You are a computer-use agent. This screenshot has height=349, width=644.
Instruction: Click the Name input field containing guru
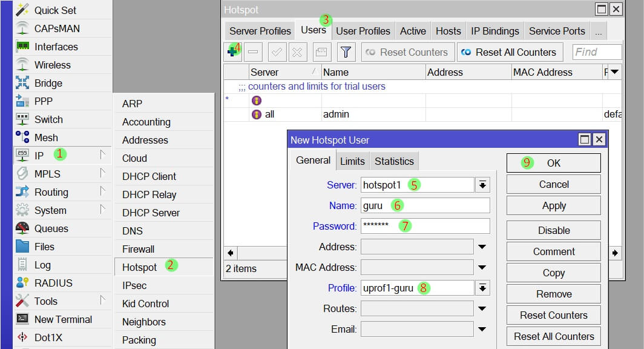(425, 205)
